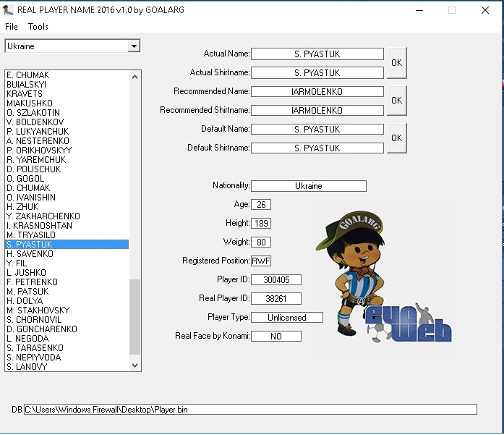The image size is (504, 435).
Task: Click the application icon in title bar
Action: click(8, 10)
